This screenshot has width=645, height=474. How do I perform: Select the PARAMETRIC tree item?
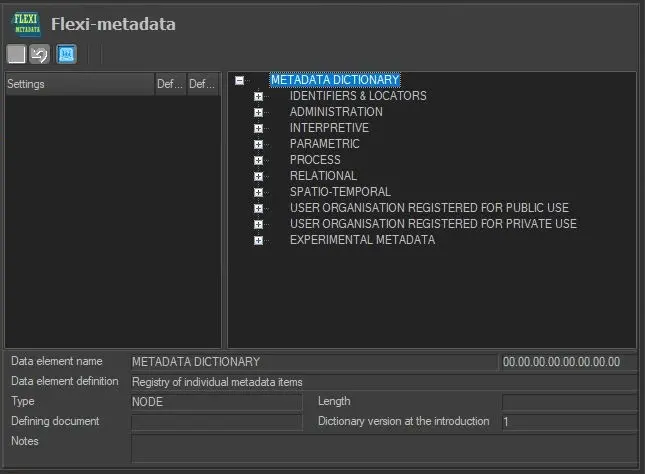(x=324, y=144)
